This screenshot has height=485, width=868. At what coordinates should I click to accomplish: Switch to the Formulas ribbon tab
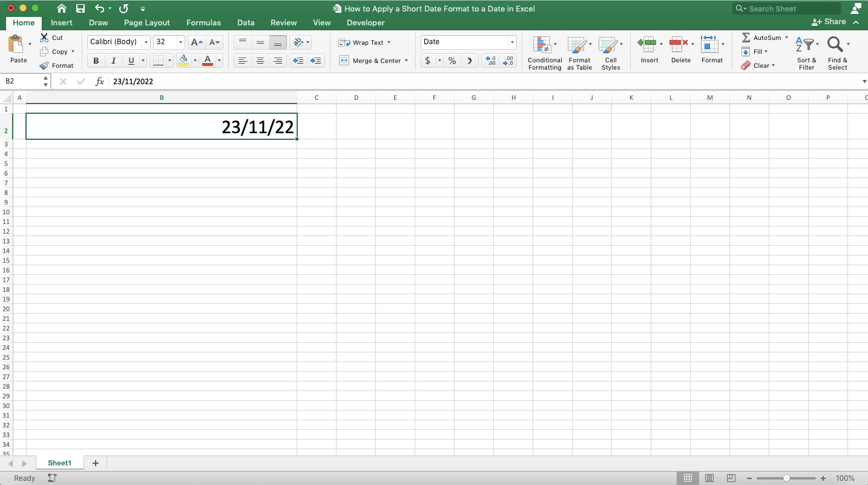pyautogui.click(x=203, y=22)
